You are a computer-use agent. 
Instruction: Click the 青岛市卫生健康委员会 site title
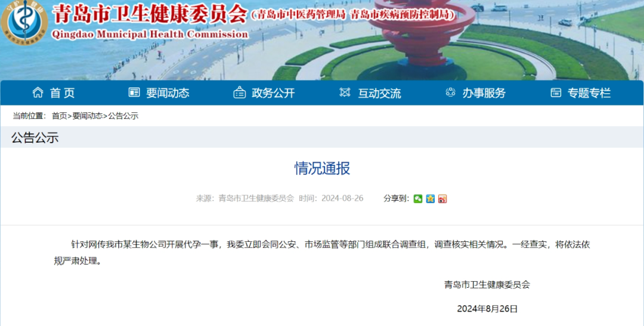(150, 15)
